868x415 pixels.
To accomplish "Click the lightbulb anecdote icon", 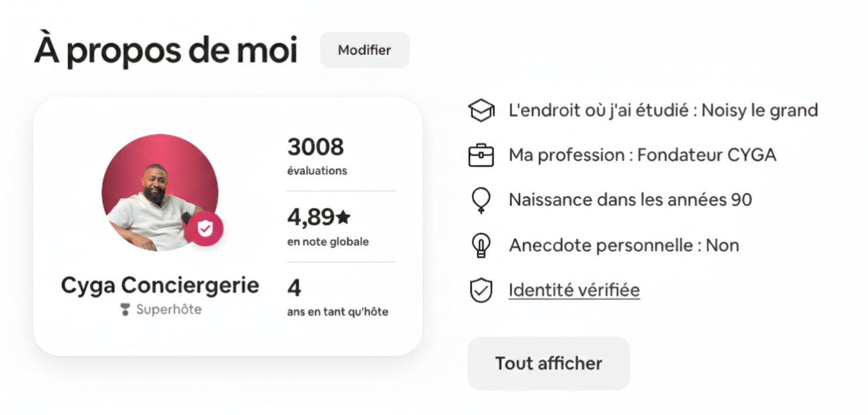I will click(x=481, y=245).
